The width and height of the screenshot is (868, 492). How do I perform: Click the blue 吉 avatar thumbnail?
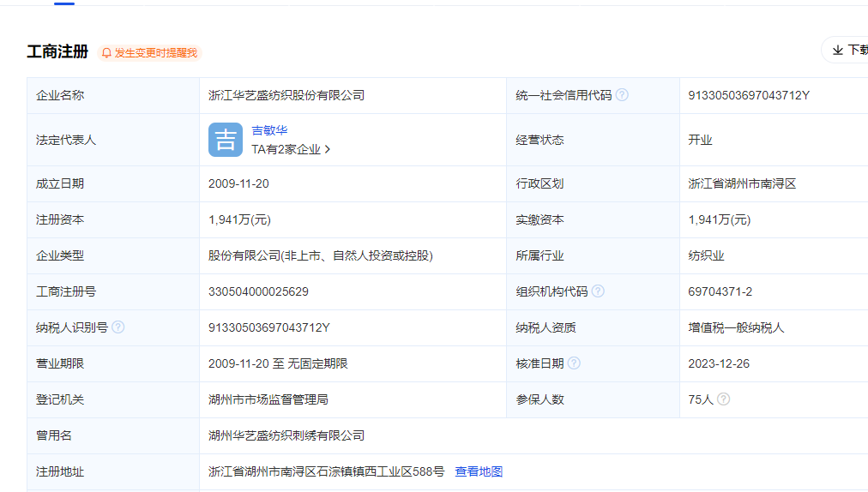click(226, 140)
